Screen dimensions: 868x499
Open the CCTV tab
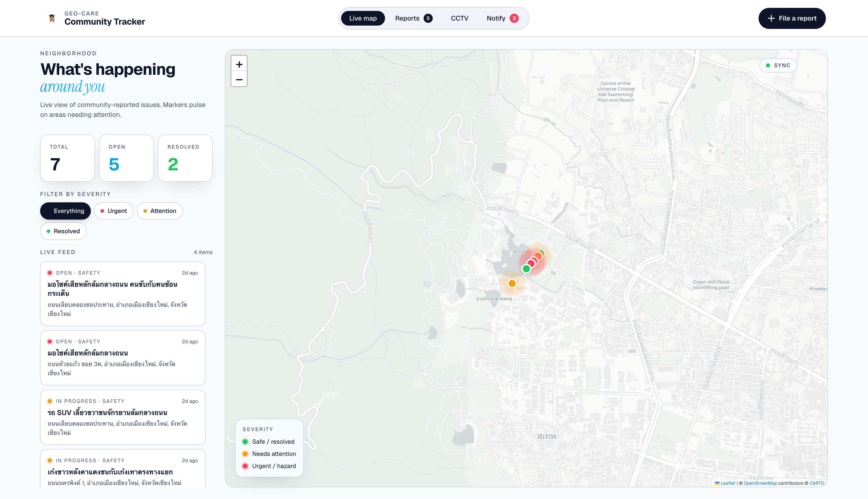coord(460,18)
